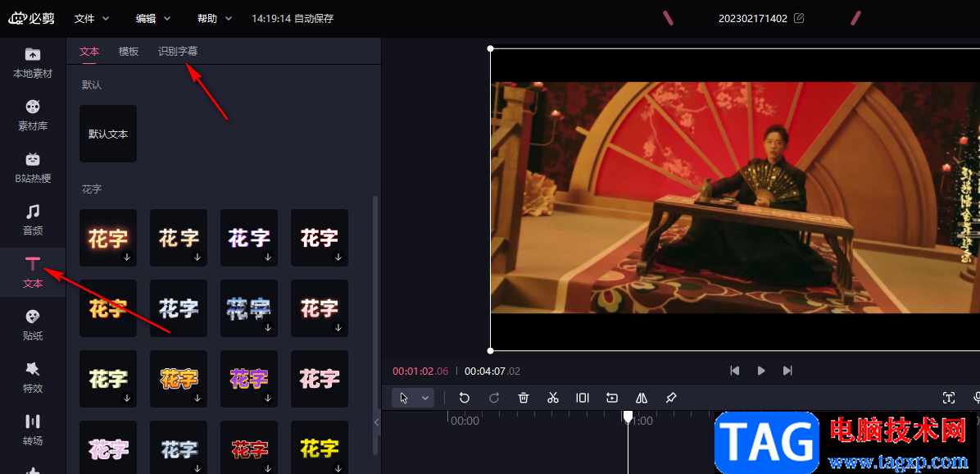Open the 文件 file menu
This screenshot has height=474, width=980.
click(x=92, y=18)
